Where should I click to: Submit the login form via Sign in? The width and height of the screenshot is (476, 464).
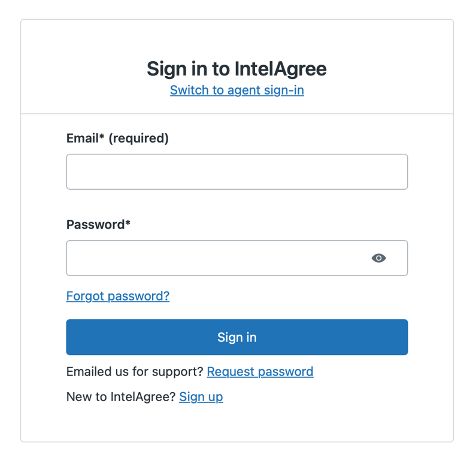tap(237, 337)
